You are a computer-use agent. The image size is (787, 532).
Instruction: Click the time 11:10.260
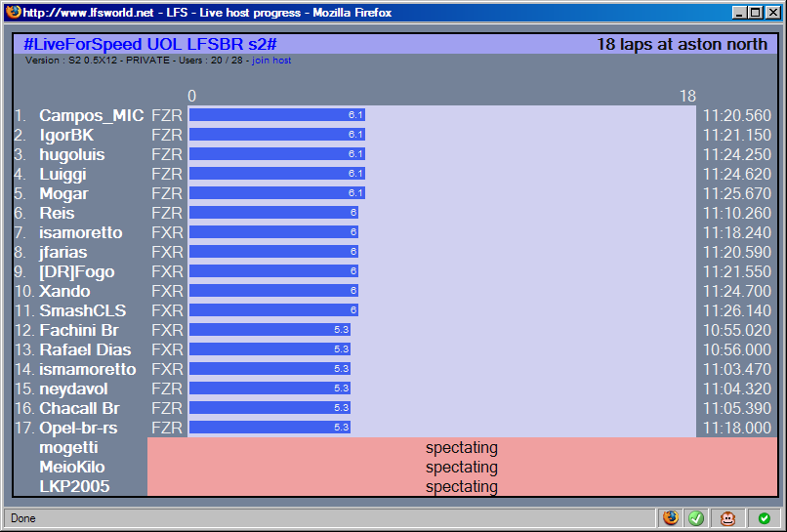[736, 214]
